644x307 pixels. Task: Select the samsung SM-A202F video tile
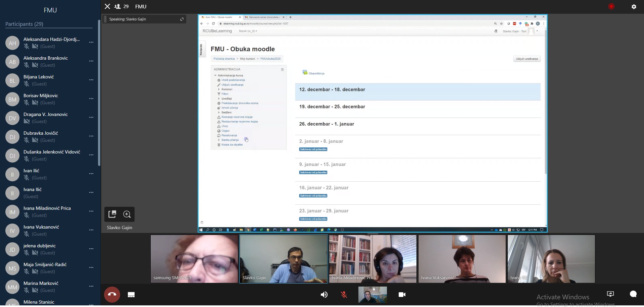[x=194, y=259]
